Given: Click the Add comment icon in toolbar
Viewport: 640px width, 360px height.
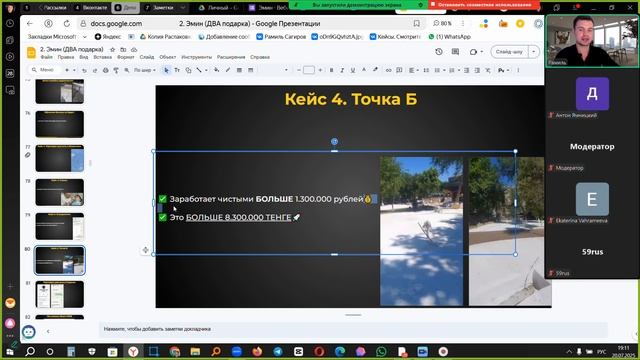Looking at the screenshot, I should point(399,70).
